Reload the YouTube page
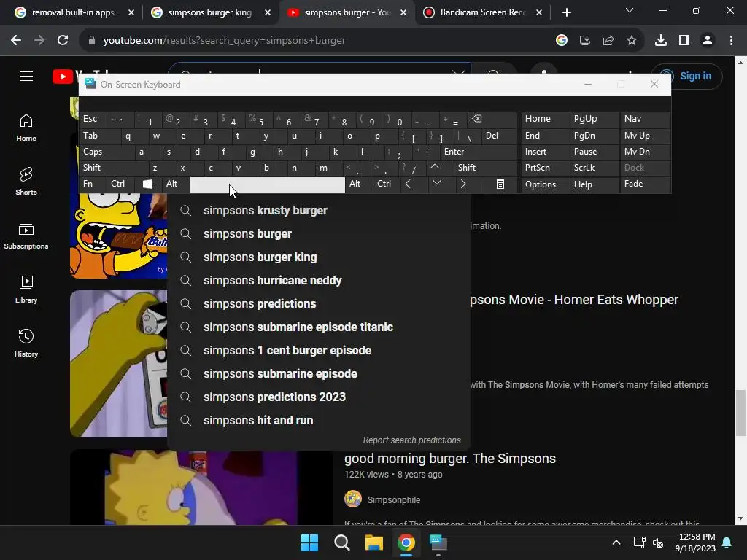This screenshot has width=747, height=560. (63, 41)
